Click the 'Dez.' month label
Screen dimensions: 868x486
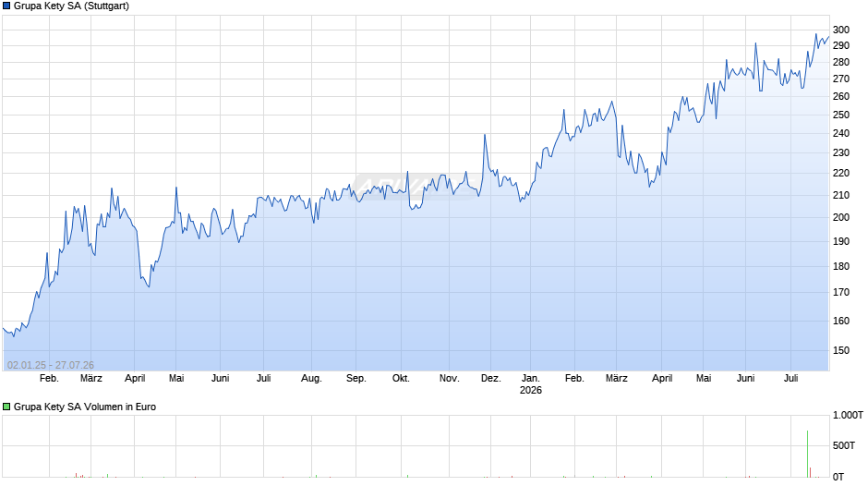pyautogui.click(x=490, y=379)
